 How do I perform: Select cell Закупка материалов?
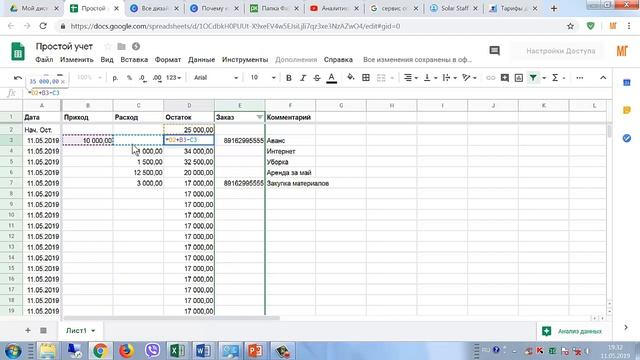[x=290, y=183]
